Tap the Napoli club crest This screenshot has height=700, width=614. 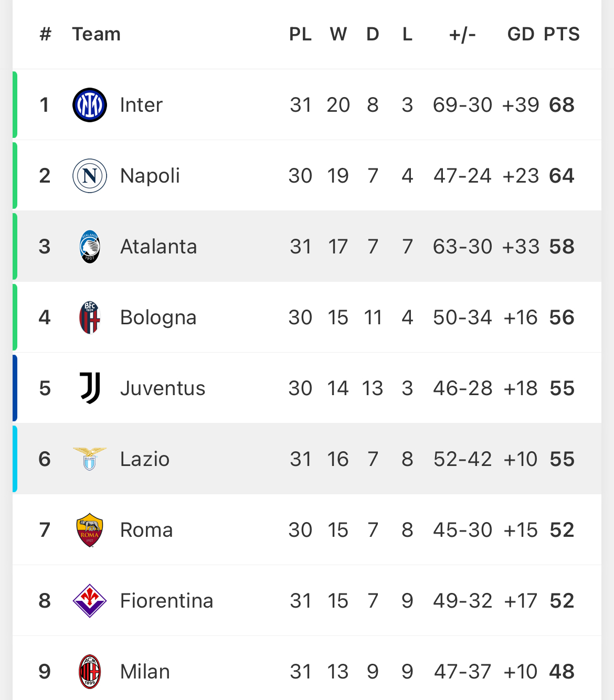[x=90, y=176]
